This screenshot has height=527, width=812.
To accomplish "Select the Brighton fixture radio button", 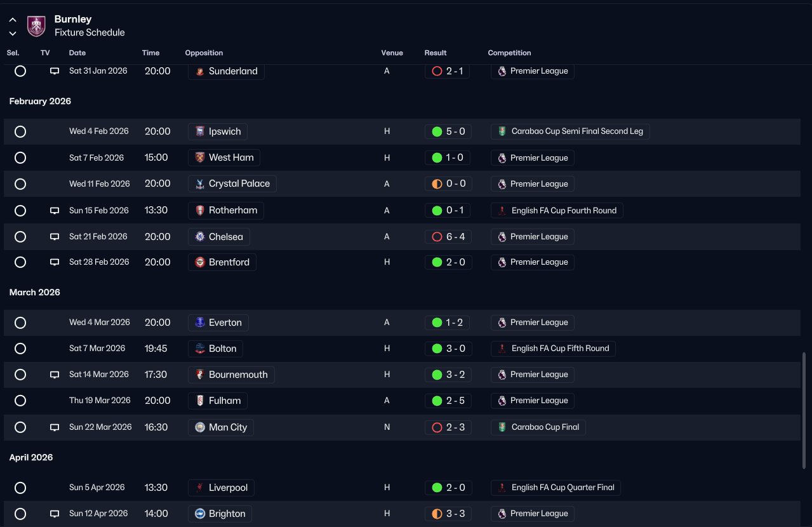I will point(20,514).
